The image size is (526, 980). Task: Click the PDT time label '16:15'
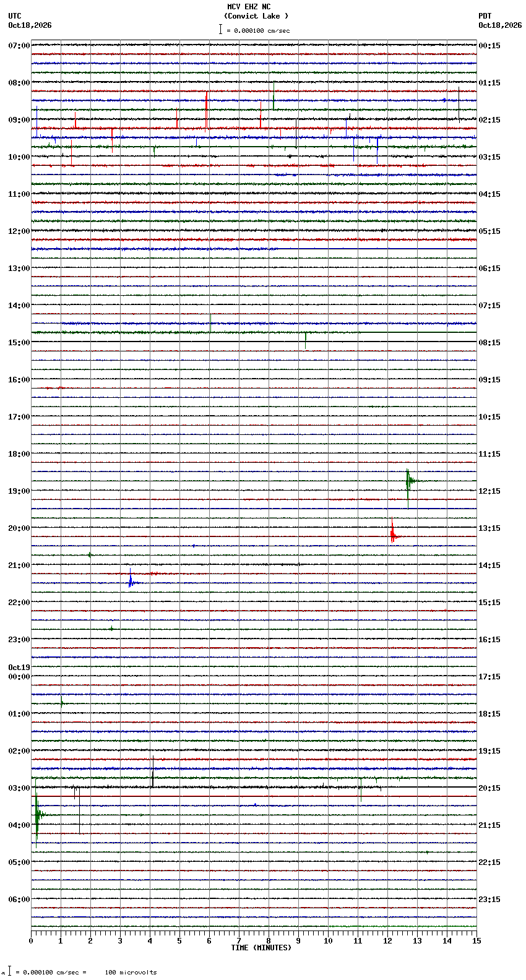[489, 640]
